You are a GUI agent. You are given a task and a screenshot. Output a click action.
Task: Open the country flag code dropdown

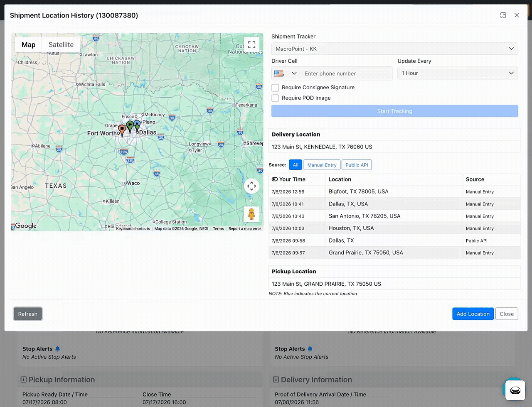286,74
